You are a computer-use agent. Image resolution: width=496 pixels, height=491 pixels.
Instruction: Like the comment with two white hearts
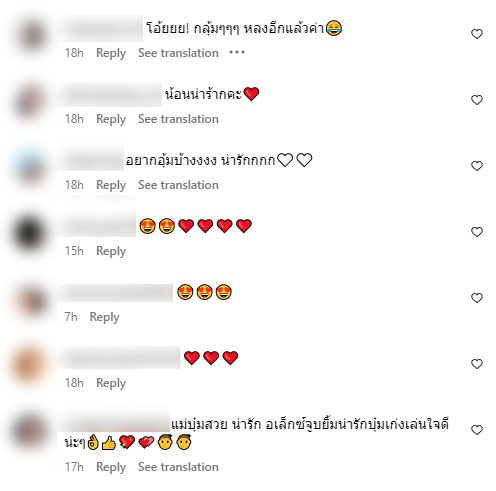477,166
